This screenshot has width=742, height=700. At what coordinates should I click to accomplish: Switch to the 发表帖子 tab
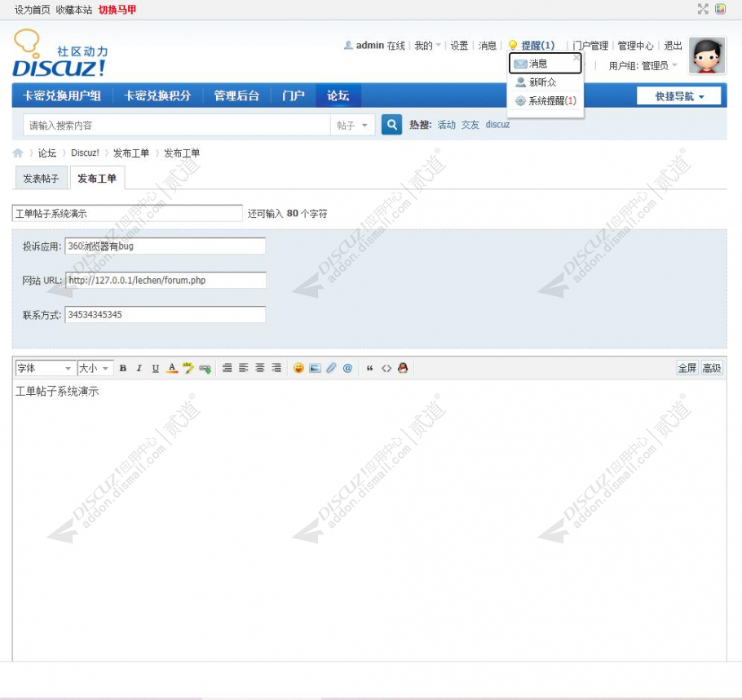[x=41, y=178]
